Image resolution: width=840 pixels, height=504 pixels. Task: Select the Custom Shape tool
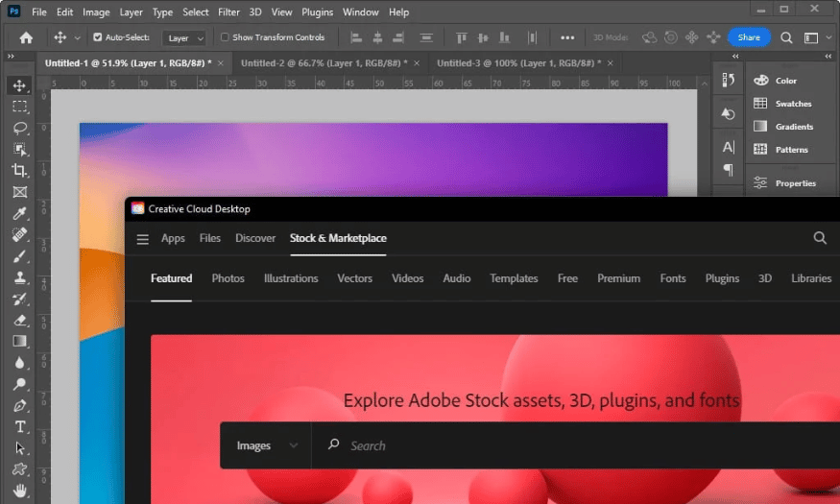pos(20,469)
